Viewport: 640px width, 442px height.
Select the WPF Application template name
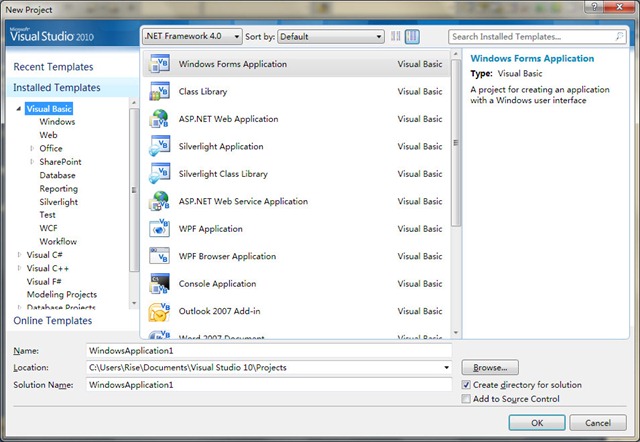click(x=211, y=229)
